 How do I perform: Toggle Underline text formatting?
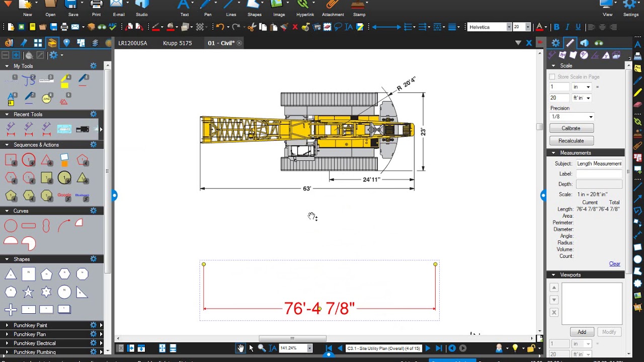[x=579, y=27]
